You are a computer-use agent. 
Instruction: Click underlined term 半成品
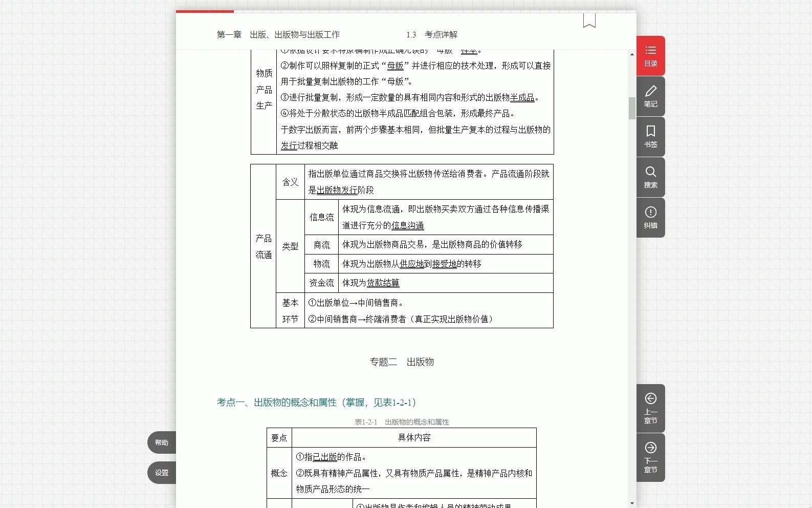tap(522, 97)
